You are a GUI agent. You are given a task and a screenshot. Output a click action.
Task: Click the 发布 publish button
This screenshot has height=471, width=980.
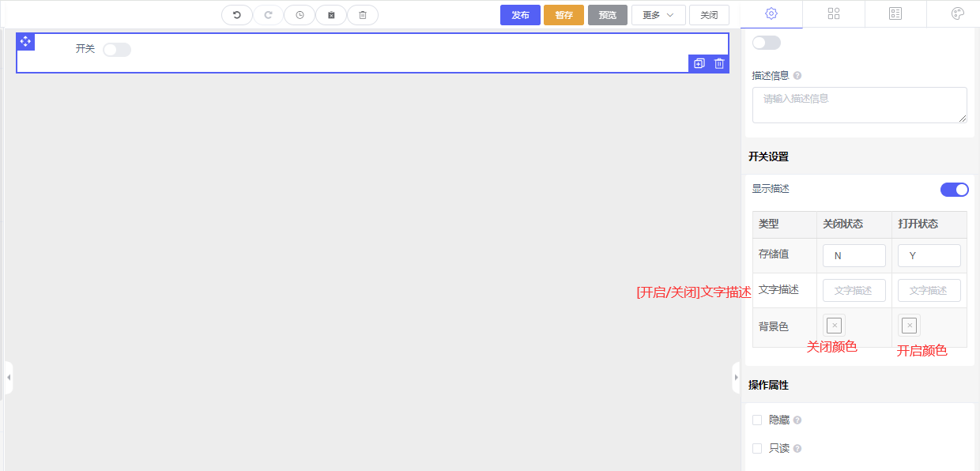520,15
